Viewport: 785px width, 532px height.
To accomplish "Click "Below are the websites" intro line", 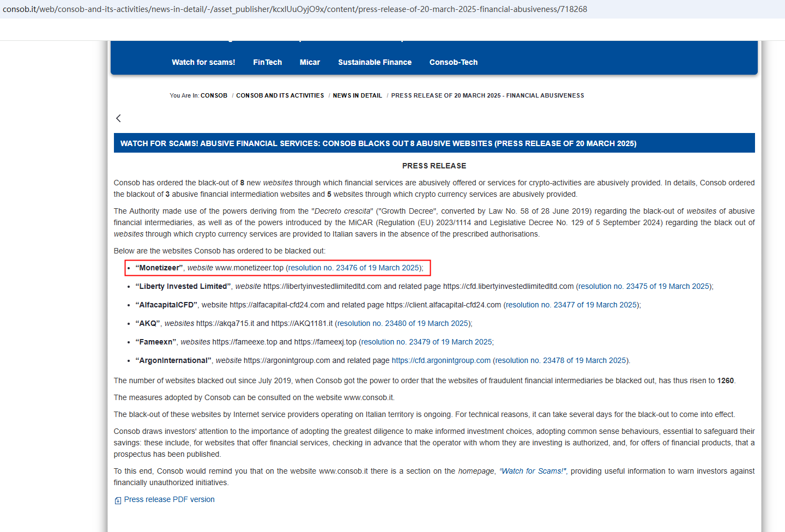I will coord(220,251).
